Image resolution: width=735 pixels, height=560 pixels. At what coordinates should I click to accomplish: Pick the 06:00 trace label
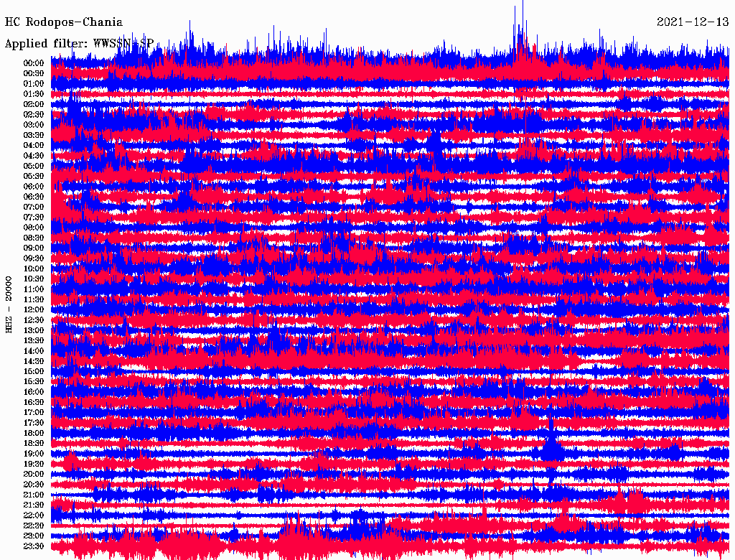pos(34,187)
